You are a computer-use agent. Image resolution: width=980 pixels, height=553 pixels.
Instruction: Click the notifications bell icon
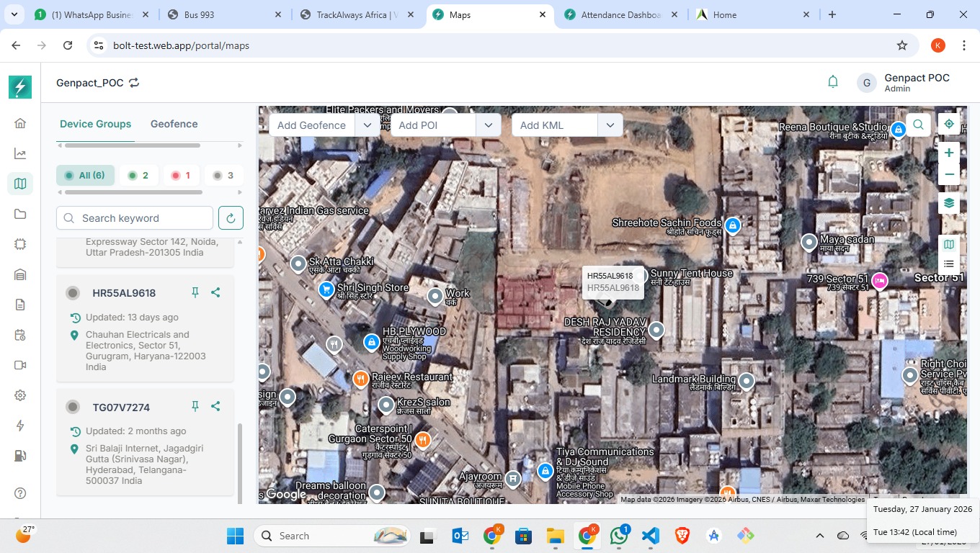pyautogui.click(x=833, y=82)
